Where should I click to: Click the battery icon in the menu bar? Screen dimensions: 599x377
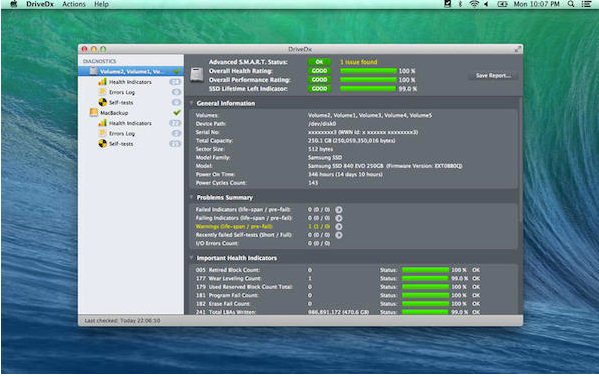point(502,4)
